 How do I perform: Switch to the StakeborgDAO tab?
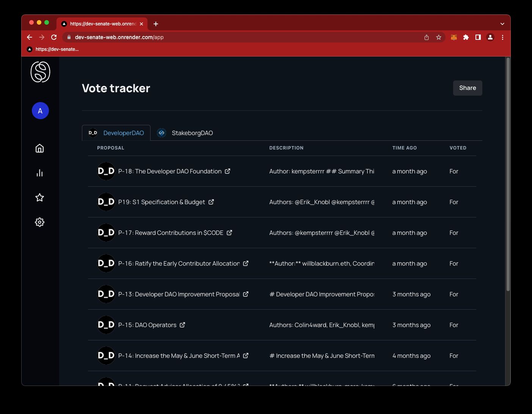[185, 133]
